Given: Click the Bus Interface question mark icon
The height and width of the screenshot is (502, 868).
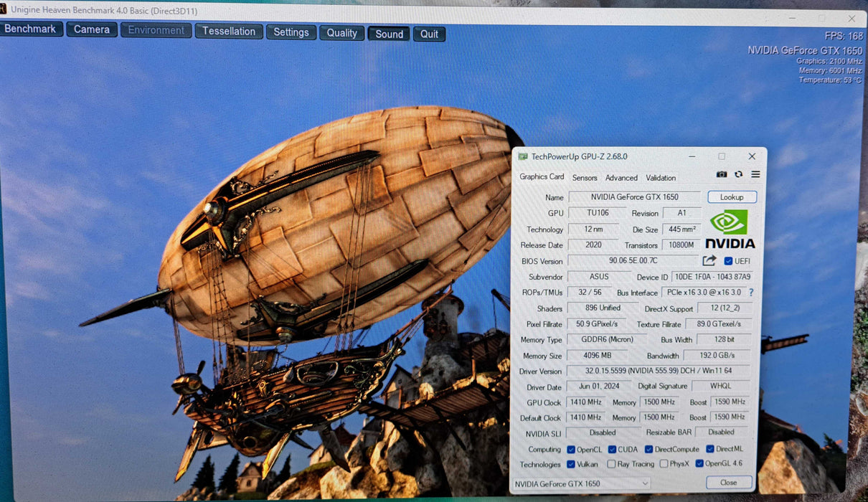Looking at the screenshot, I should [751, 293].
